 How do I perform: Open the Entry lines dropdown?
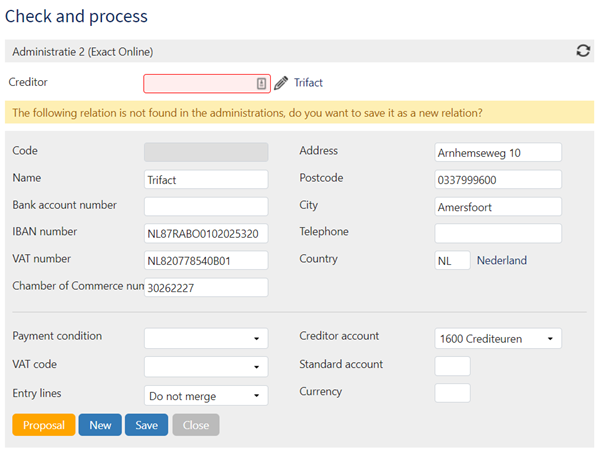206,396
